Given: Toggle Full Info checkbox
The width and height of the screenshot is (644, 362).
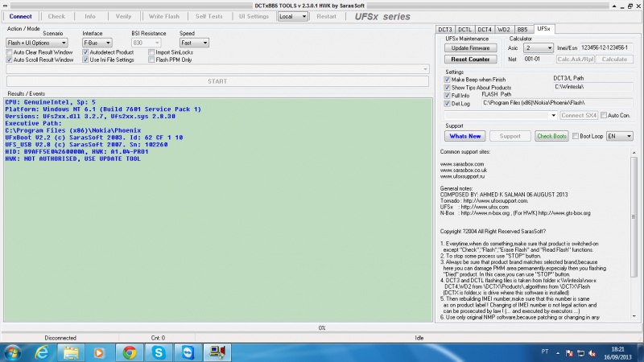Looking at the screenshot, I should click(x=447, y=96).
